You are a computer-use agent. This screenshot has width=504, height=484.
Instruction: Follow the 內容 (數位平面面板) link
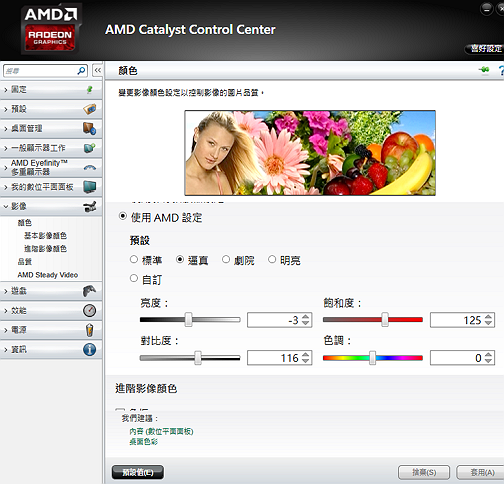pyautogui.click(x=161, y=431)
